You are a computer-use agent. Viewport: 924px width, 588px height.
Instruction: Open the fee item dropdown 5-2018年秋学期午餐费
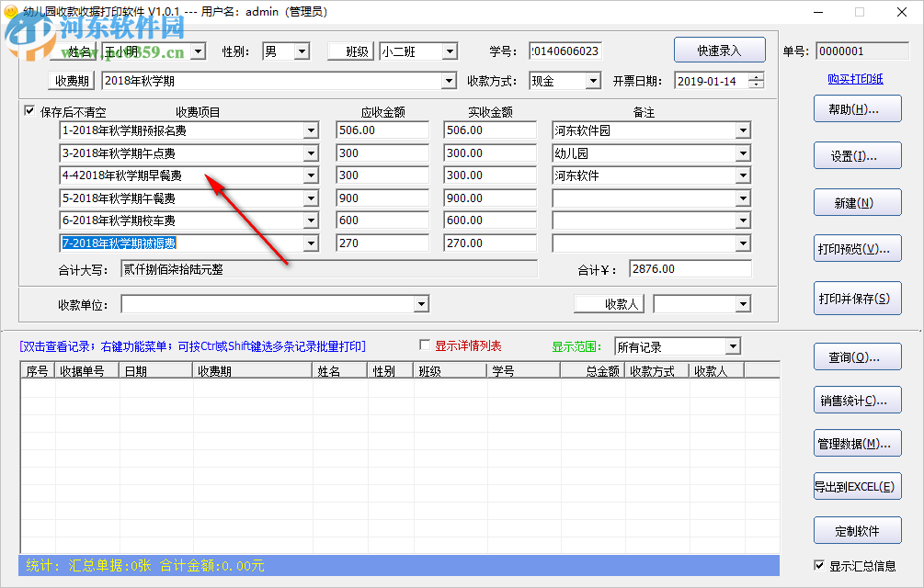pos(311,198)
